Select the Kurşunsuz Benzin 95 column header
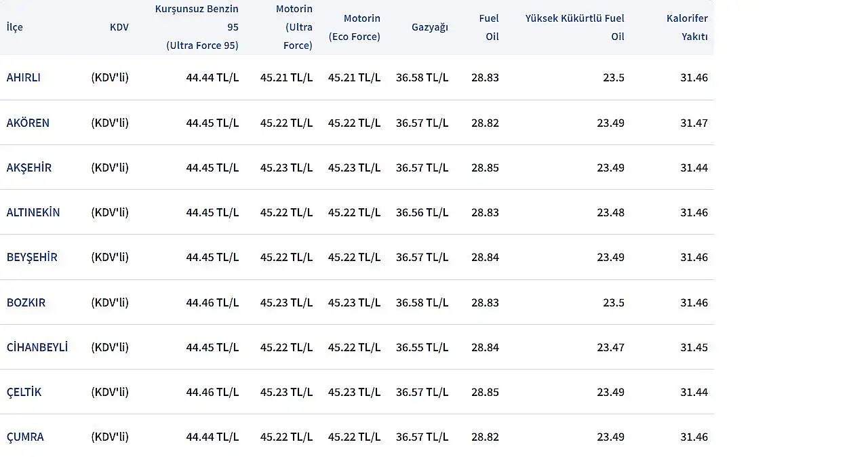 click(x=197, y=27)
